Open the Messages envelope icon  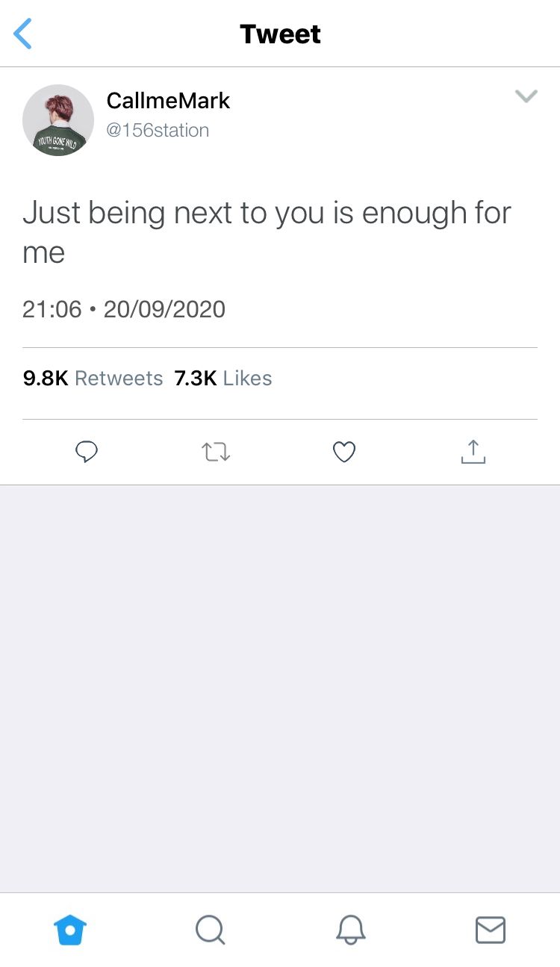pos(490,930)
